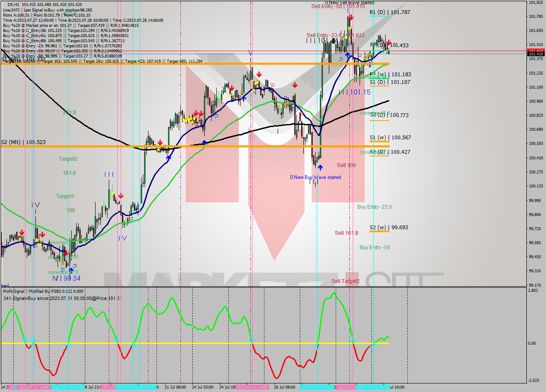The height and width of the screenshot is (392, 546).
Task: Select the green Target2 label
Action: click(68, 159)
